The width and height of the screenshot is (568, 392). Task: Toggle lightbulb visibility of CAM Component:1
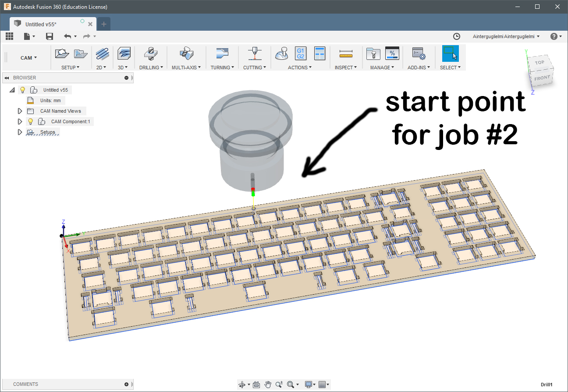(x=30, y=121)
